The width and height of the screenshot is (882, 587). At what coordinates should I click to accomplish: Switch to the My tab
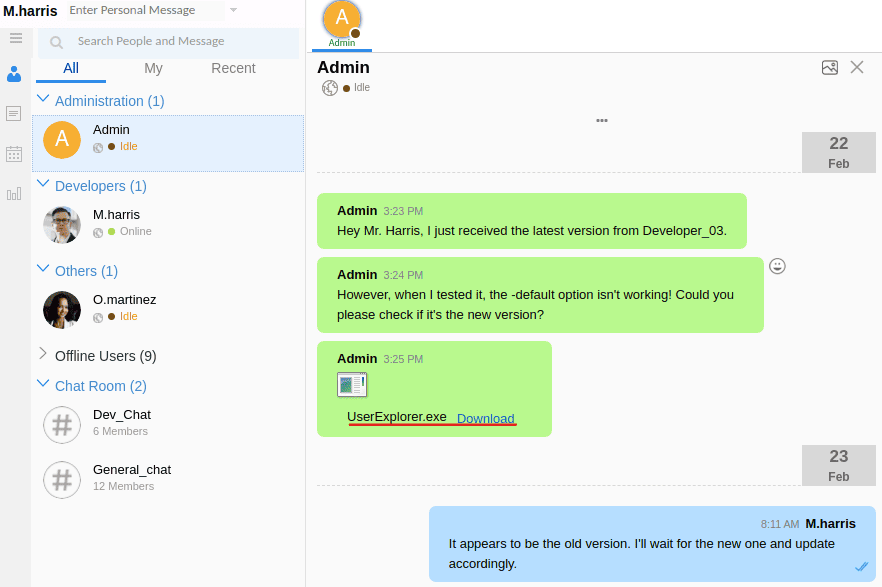point(153,68)
